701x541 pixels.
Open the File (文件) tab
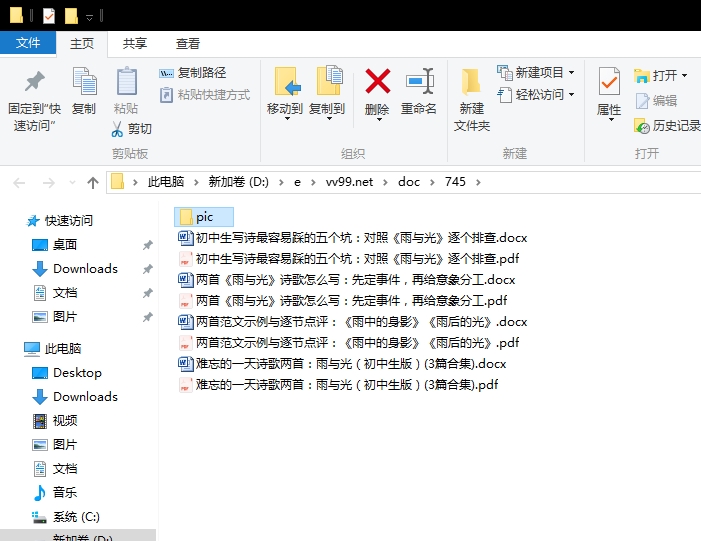(28, 43)
